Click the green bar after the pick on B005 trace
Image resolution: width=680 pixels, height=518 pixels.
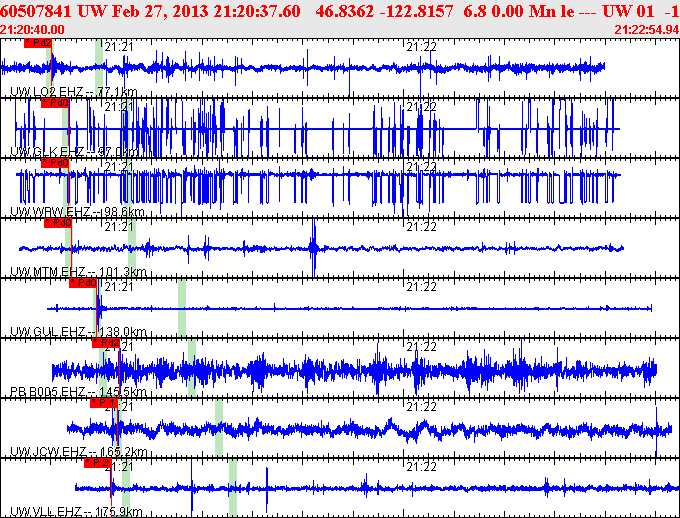tap(192, 368)
